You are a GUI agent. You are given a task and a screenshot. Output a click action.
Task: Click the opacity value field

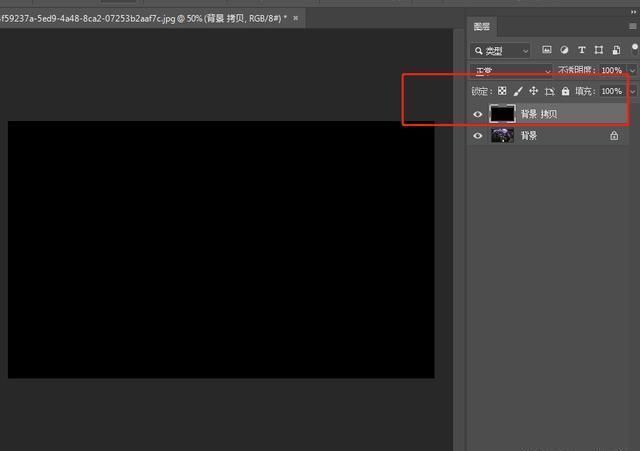pyautogui.click(x=612, y=71)
